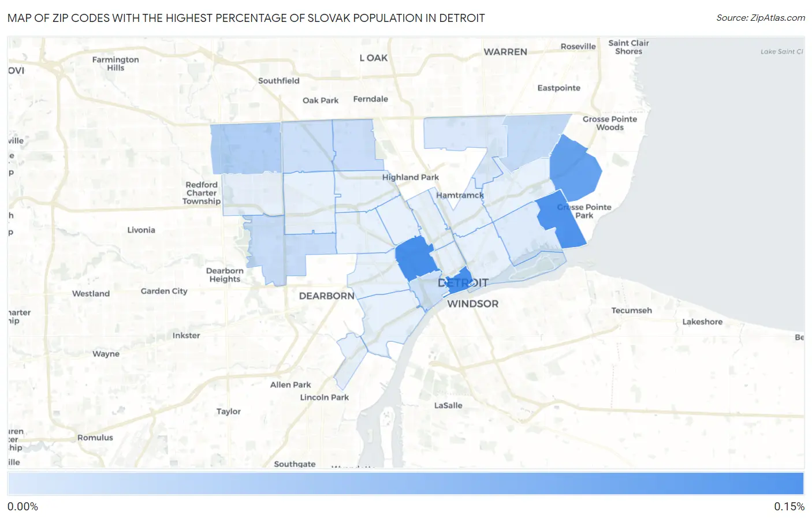Click the Wayne map label
The width and height of the screenshot is (812, 519).
pyautogui.click(x=106, y=354)
